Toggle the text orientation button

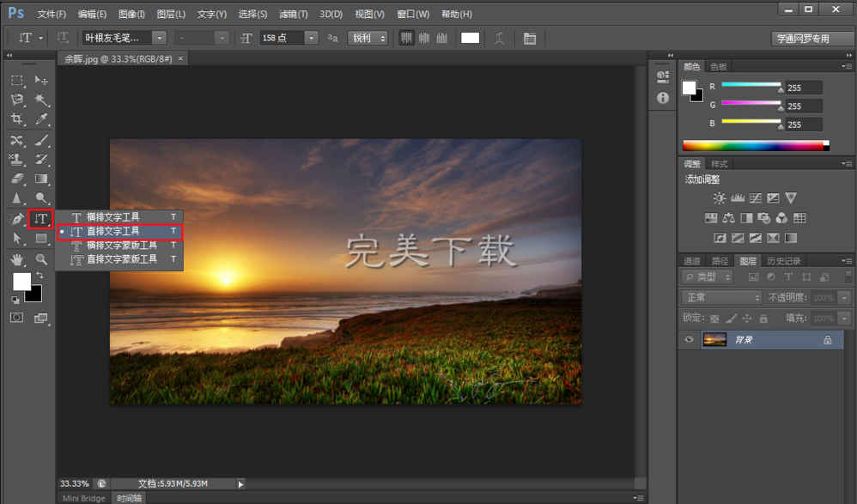[x=64, y=38]
